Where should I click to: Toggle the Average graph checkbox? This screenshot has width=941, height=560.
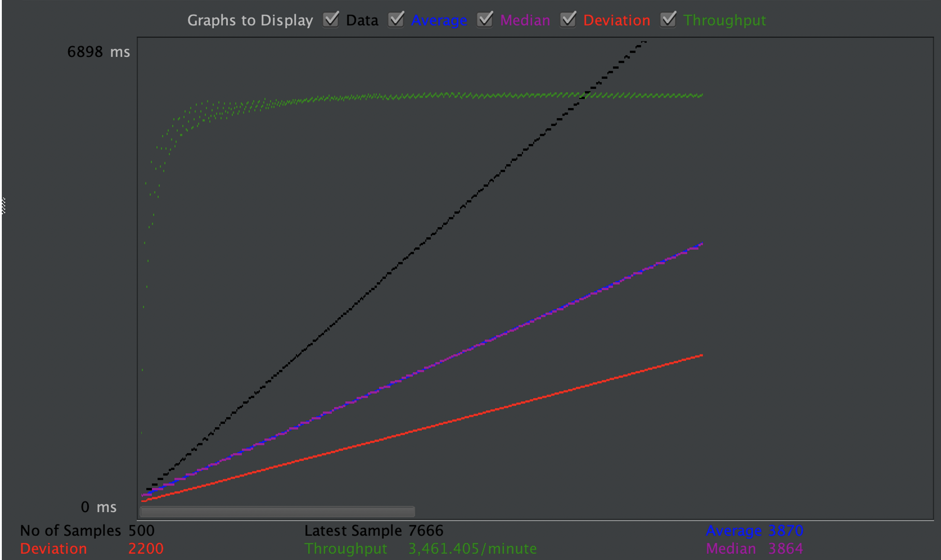click(x=396, y=20)
